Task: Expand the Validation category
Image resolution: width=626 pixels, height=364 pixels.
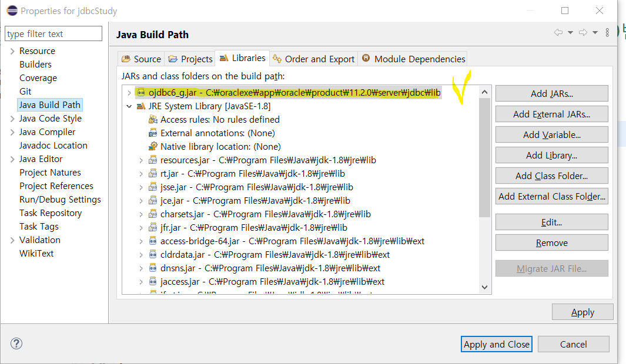Action: tap(12, 240)
